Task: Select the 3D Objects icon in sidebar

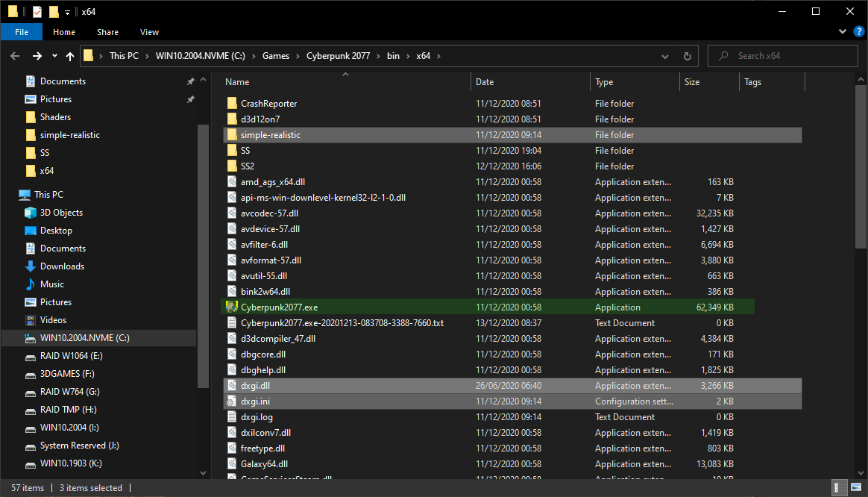Action: pyautogui.click(x=31, y=213)
